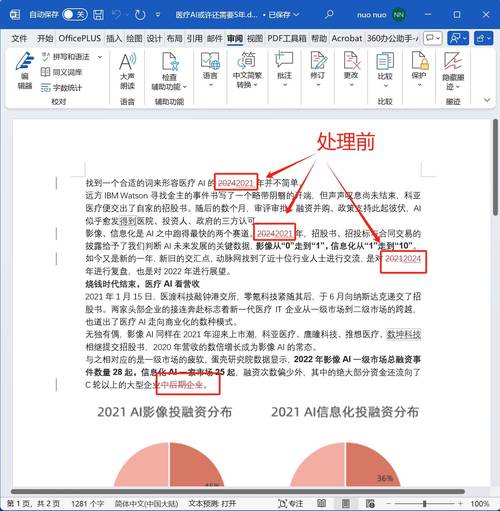Click the 简体中文(中国大陆) language indicator

point(146,503)
